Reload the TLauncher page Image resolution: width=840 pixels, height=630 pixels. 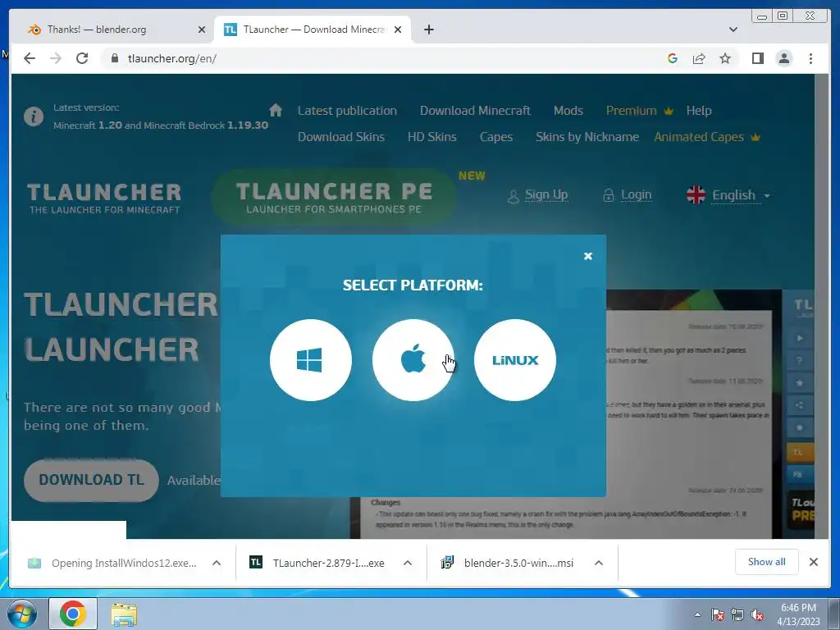tap(82, 58)
